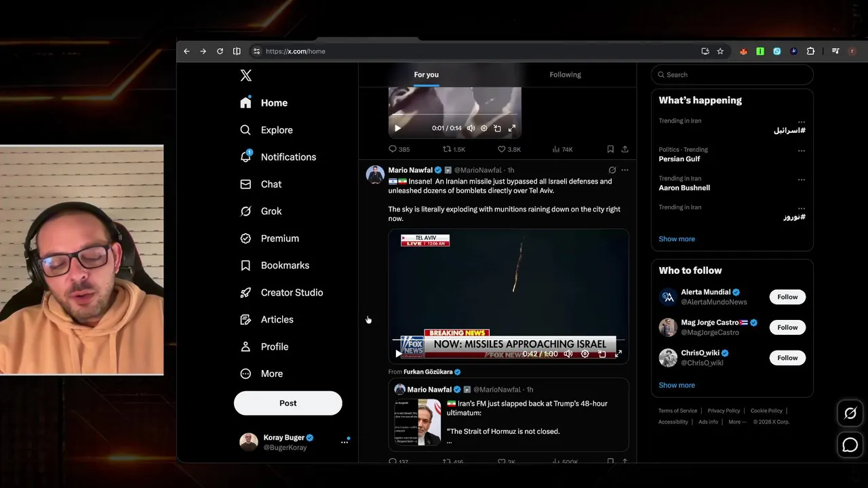The image size is (868, 488).
Task: Open Premium in the sidebar
Action: tap(270, 239)
